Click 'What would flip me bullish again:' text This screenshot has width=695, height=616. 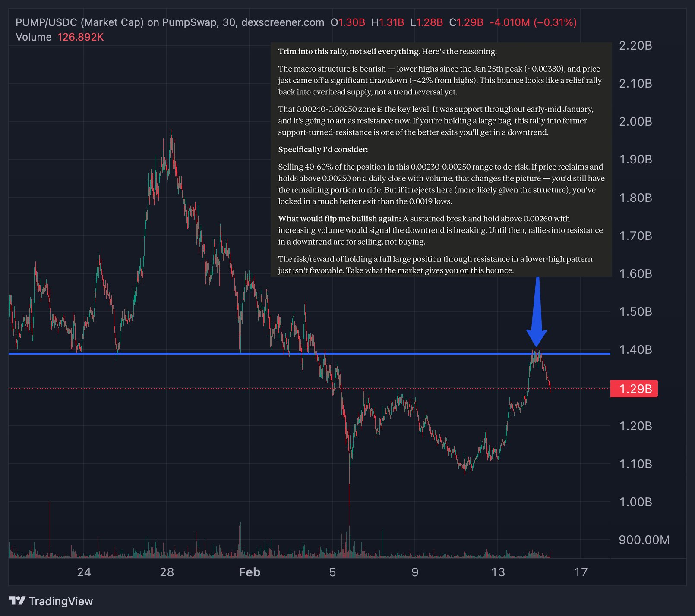[339, 218]
